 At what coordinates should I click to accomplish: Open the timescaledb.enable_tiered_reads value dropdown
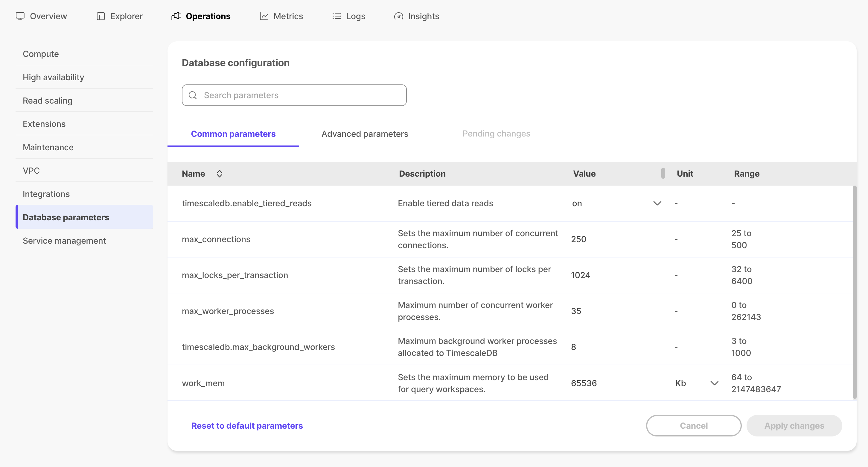click(657, 203)
